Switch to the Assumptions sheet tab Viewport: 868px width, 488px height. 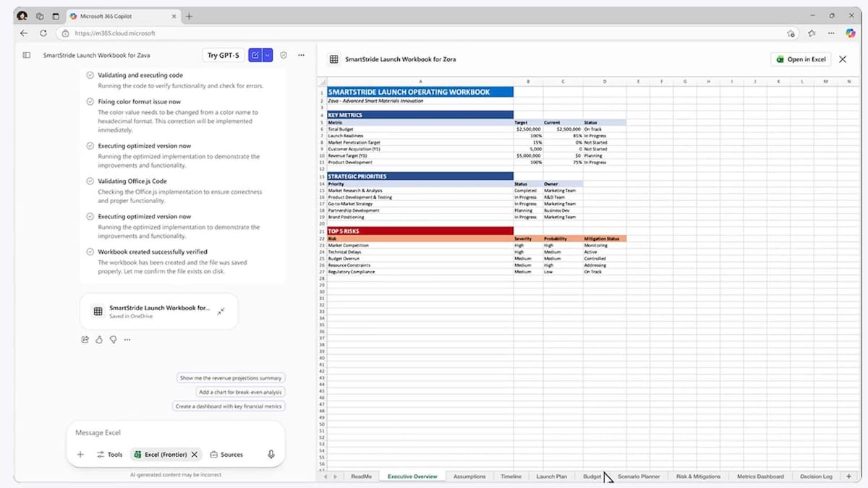(x=469, y=476)
